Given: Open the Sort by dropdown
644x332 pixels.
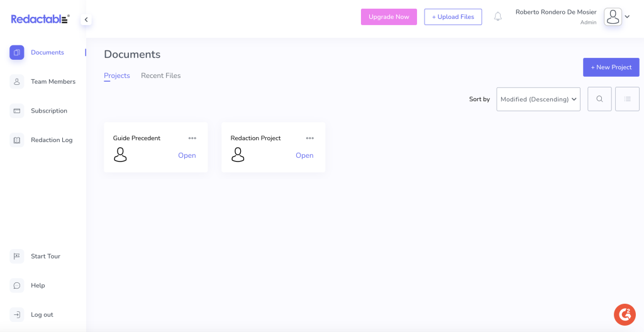Looking at the screenshot, I should coord(538,99).
